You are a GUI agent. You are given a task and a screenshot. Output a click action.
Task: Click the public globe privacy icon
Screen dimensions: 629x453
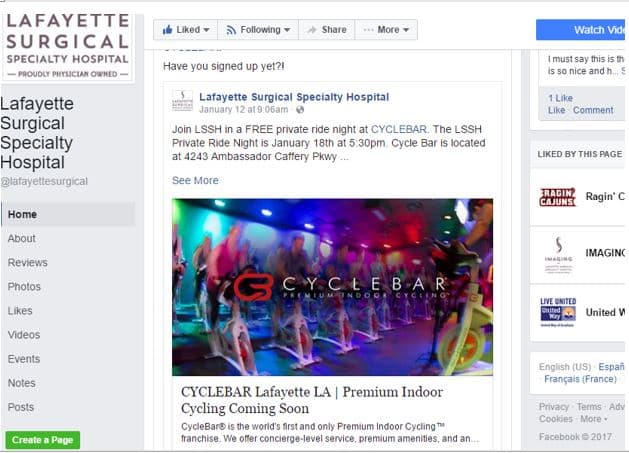click(x=300, y=110)
